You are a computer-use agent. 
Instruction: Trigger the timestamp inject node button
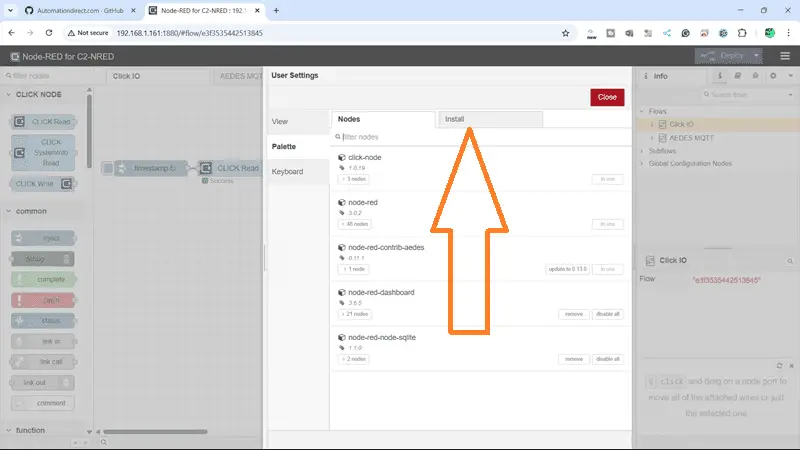[108, 168]
